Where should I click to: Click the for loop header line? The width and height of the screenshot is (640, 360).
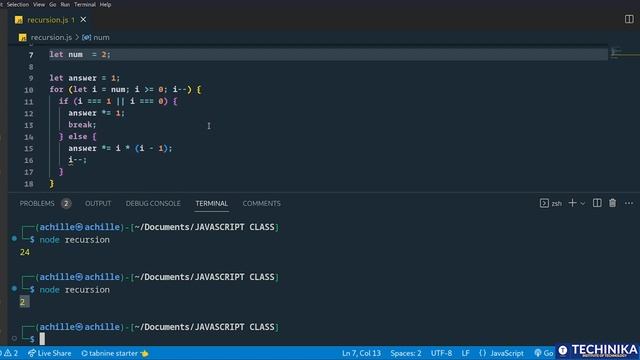click(x=126, y=89)
